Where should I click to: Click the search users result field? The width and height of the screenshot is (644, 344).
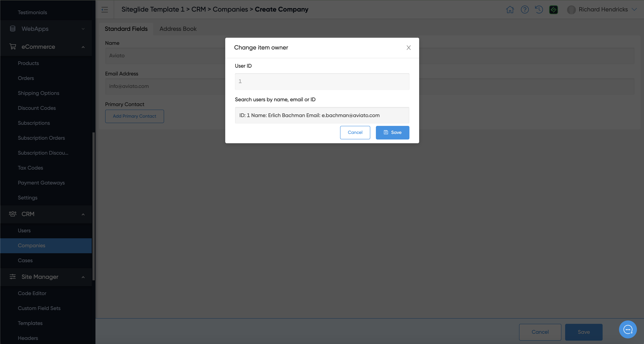click(322, 115)
